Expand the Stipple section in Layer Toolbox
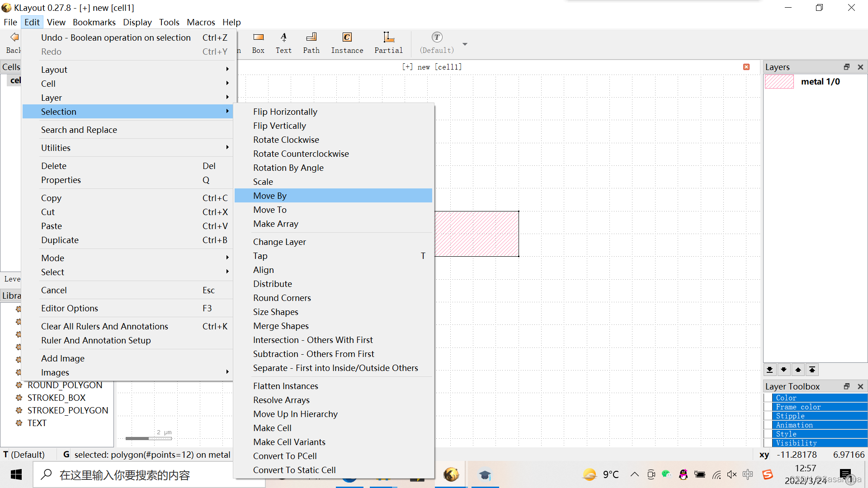Image resolution: width=868 pixels, height=488 pixels. [790, 416]
